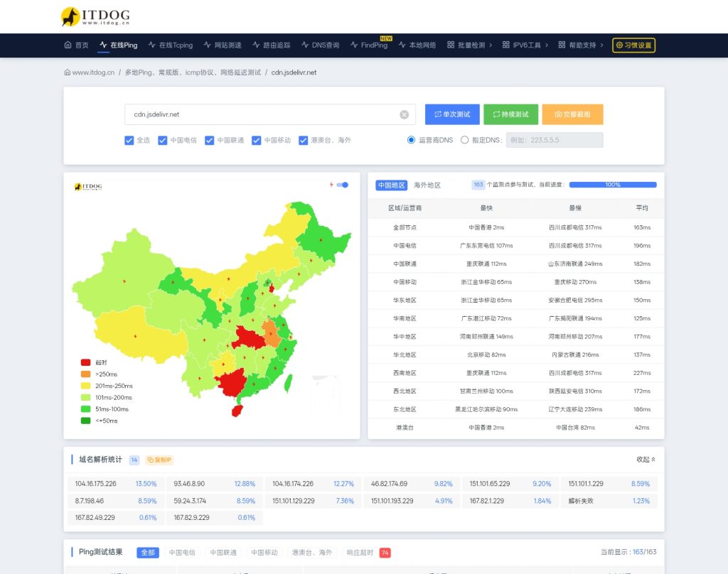Click the orange 完整截图 button
The image size is (728, 574).
tap(572, 114)
